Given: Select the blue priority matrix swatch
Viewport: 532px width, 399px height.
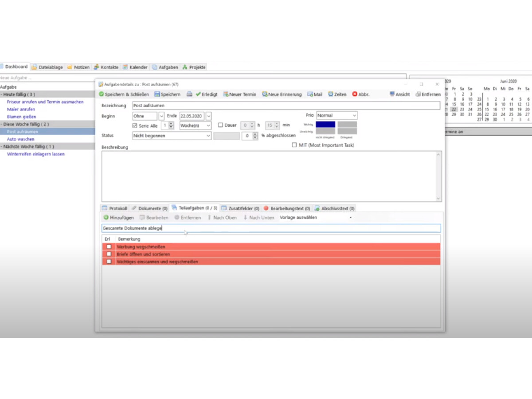Looking at the screenshot, I should click(x=325, y=125).
